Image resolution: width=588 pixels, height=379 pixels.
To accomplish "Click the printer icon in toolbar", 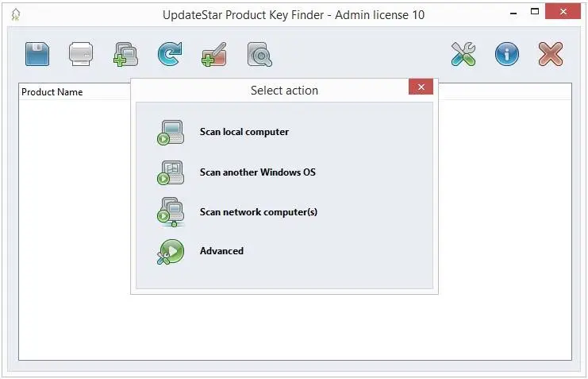I will pos(81,54).
